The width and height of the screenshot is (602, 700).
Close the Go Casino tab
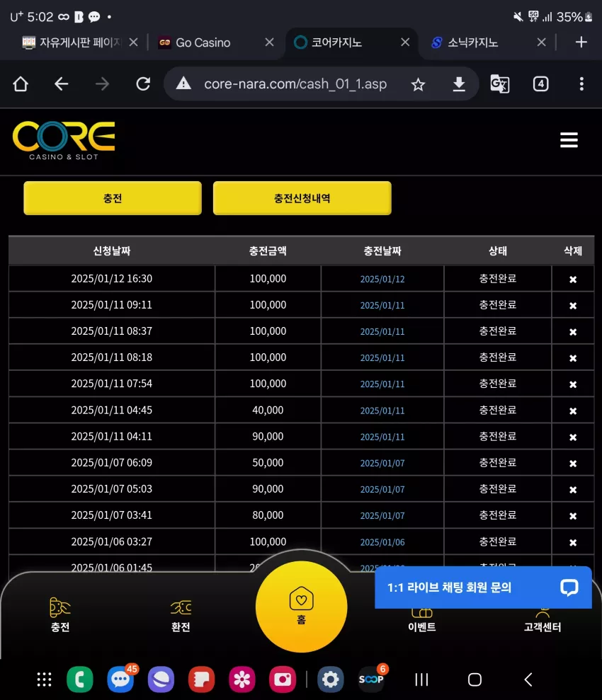(269, 42)
